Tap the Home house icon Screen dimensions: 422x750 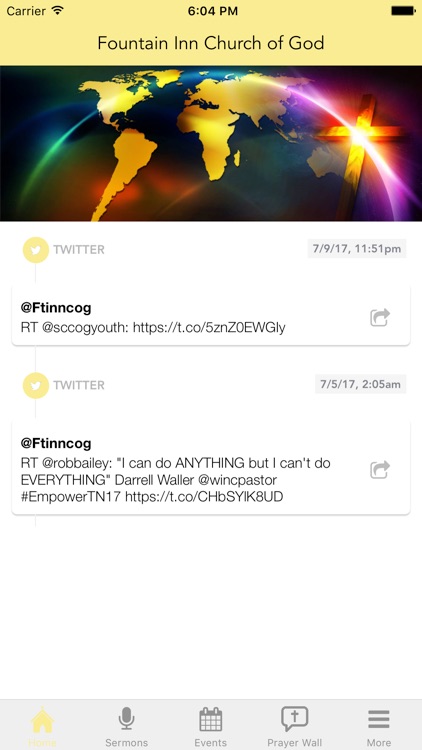[x=42, y=720]
